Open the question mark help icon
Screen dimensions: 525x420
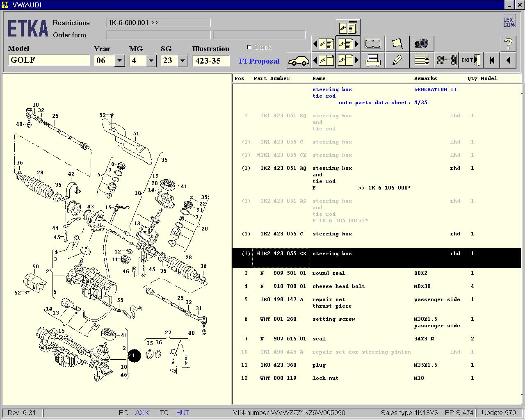(x=508, y=43)
